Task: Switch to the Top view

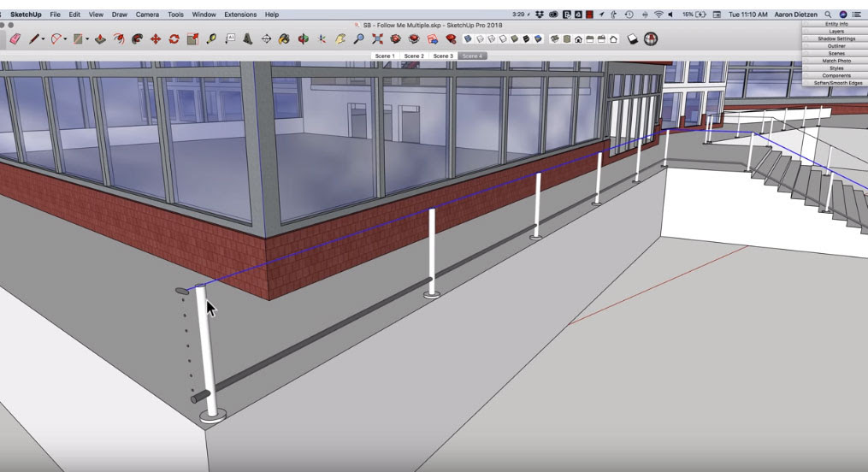Action: tap(567, 38)
